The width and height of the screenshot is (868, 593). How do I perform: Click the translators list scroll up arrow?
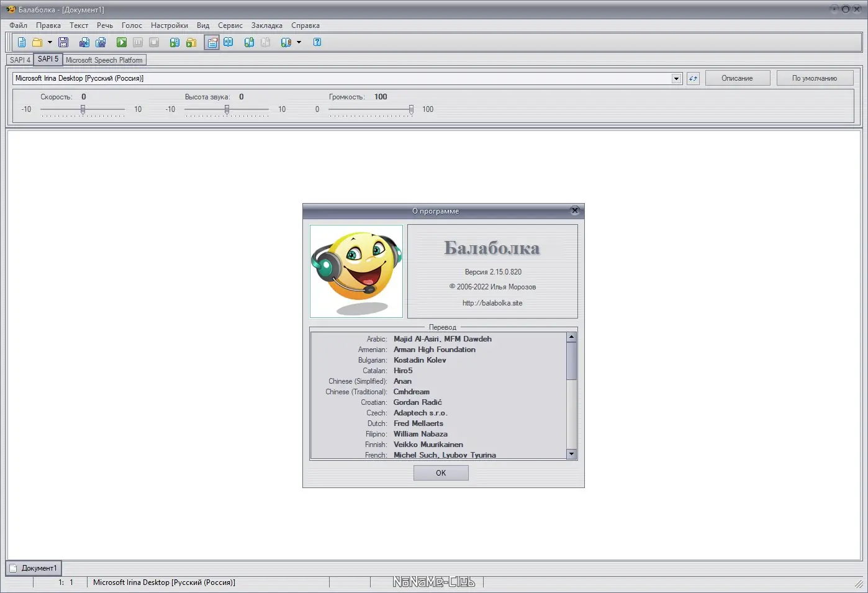click(572, 337)
